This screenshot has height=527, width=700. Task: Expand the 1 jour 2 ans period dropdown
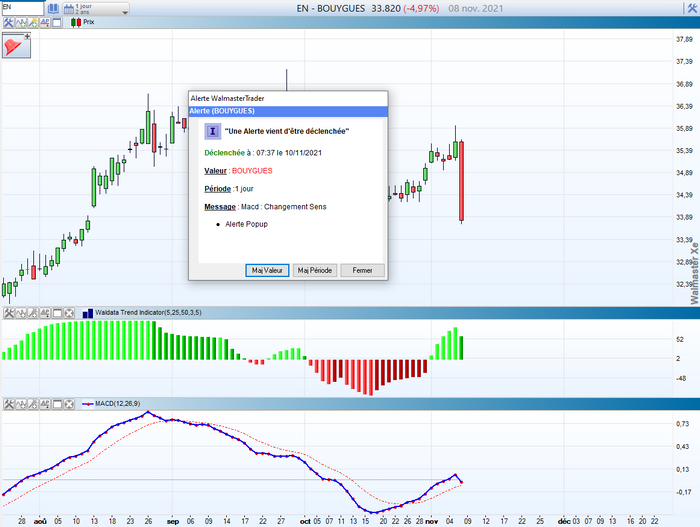point(125,12)
